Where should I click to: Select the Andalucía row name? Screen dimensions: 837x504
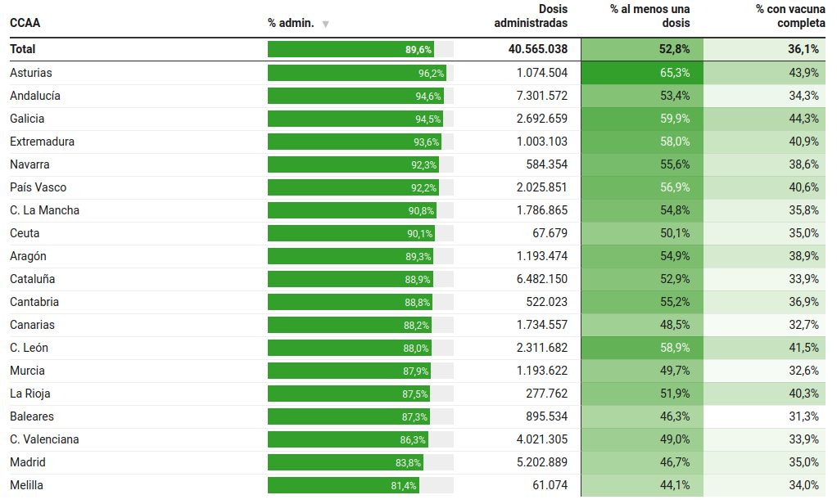pos(35,96)
